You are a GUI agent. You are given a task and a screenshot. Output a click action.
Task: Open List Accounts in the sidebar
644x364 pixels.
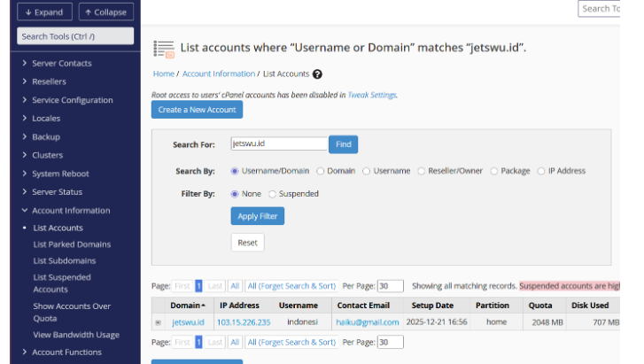[58, 228]
